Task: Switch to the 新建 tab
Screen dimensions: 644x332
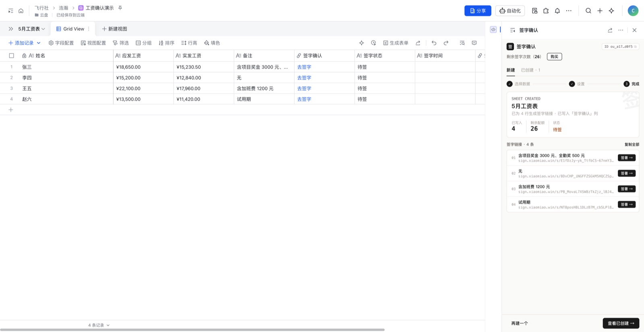Action: tap(510, 70)
